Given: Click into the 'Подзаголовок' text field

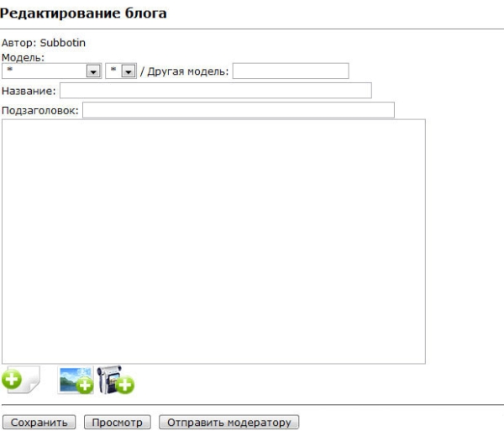Looking at the screenshot, I should click(x=239, y=110).
